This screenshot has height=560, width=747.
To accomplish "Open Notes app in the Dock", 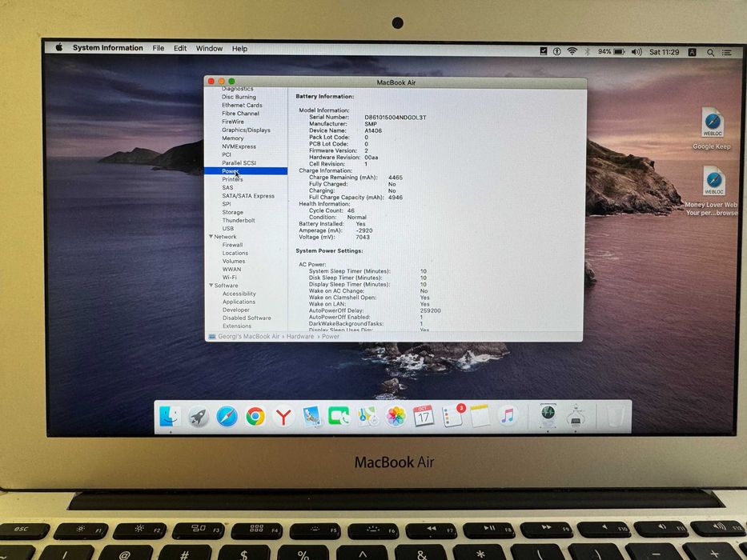I will (x=480, y=417).
